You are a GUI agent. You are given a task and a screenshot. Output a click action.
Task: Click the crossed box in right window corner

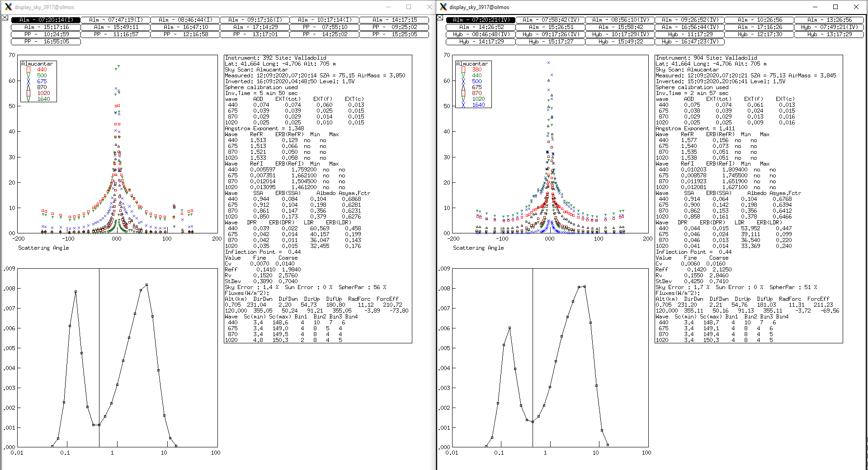[440, 18]
